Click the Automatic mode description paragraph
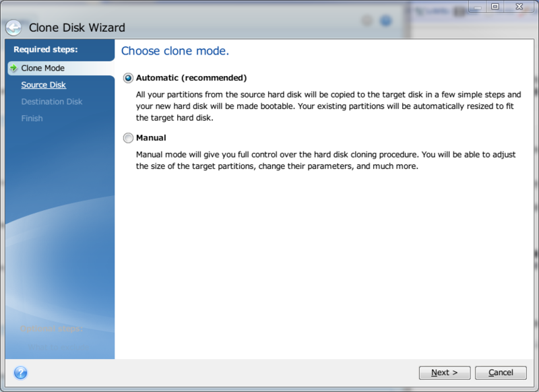The image size is (539, 392). pos(328,106)
